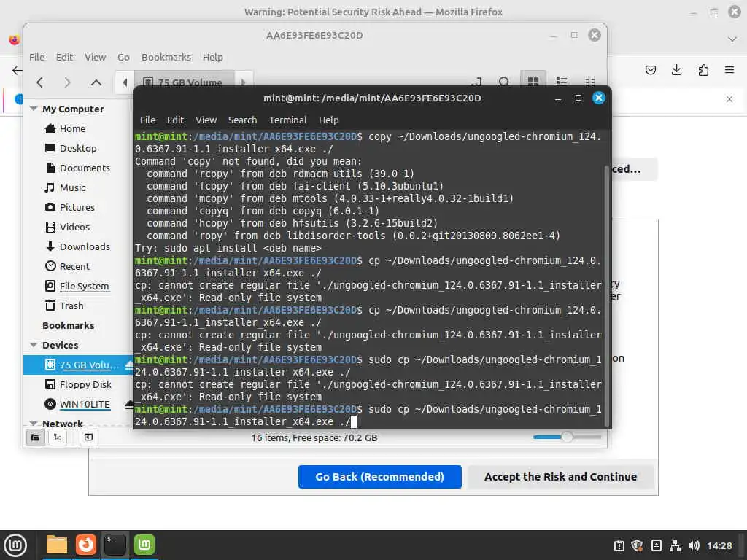The image size is (747, 560).
Task: Select Downloads in the sidebar
Action: [85, 246]
